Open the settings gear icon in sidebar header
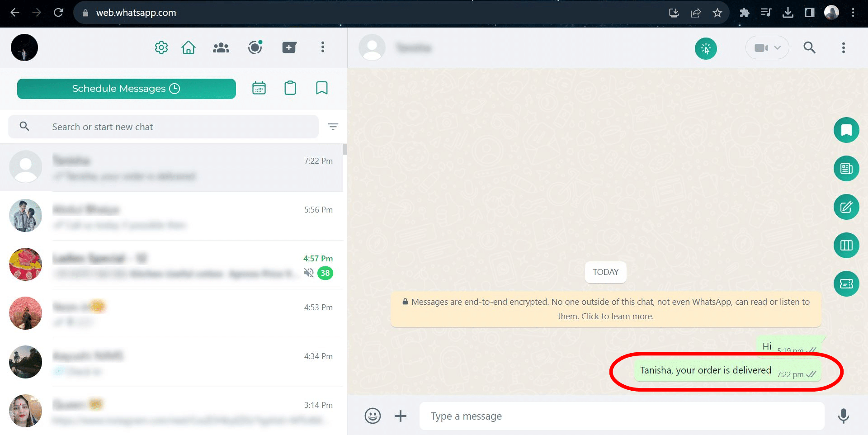 click(161, 47)
